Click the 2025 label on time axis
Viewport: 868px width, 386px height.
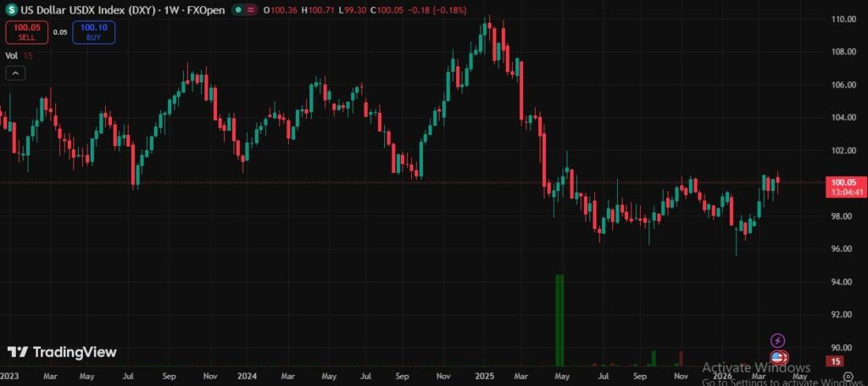[485, 375]
